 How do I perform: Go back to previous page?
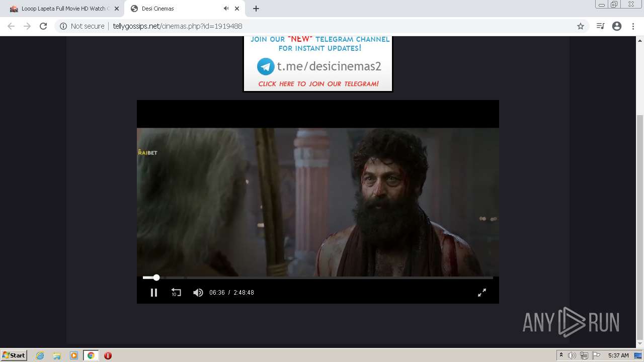coord(11,26)
